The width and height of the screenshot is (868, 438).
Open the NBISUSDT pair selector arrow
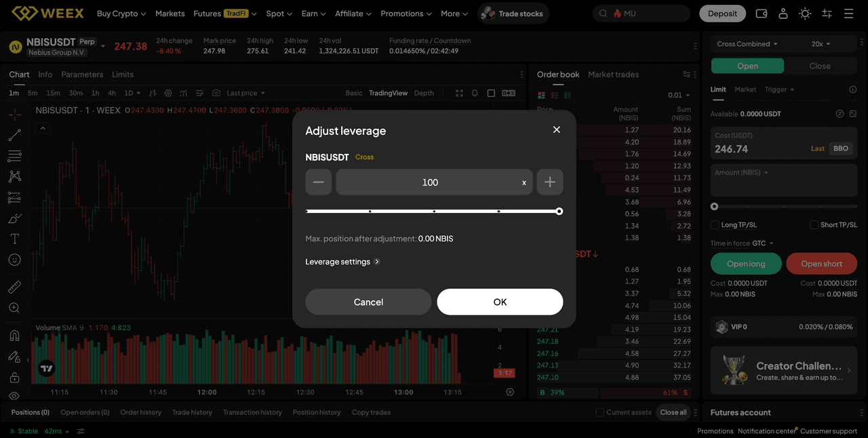(103, 46)
